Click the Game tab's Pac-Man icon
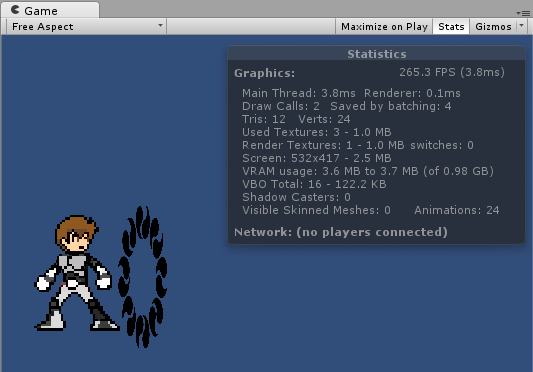Viewport: 533px width, 372px height. click(x=15, y=10)
